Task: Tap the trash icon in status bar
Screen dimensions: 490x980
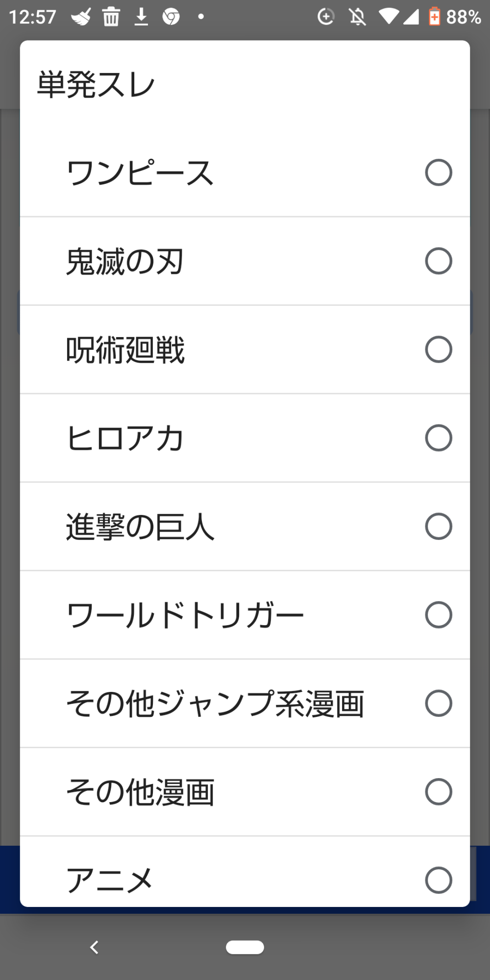Action: (x=111, y=17)
